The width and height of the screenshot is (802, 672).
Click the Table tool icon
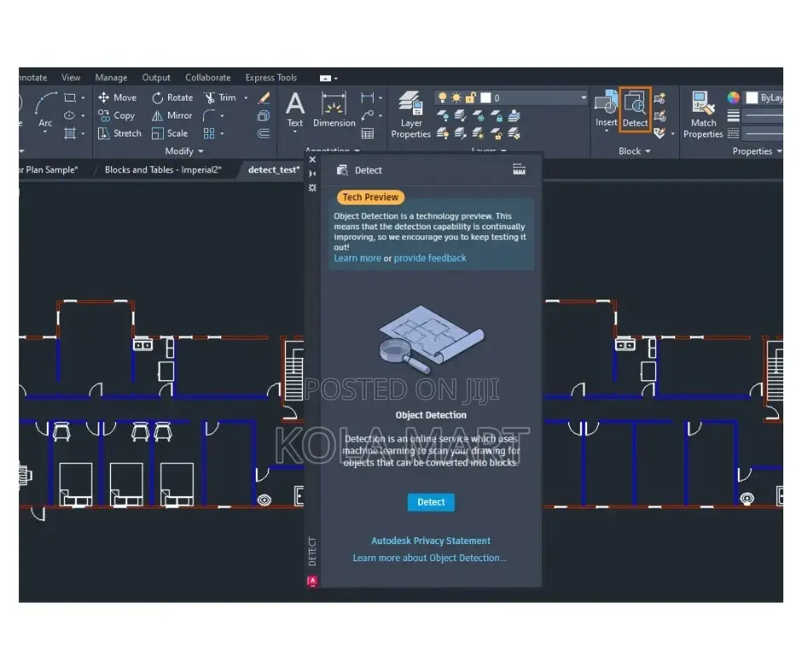click(x=367, y=134)
